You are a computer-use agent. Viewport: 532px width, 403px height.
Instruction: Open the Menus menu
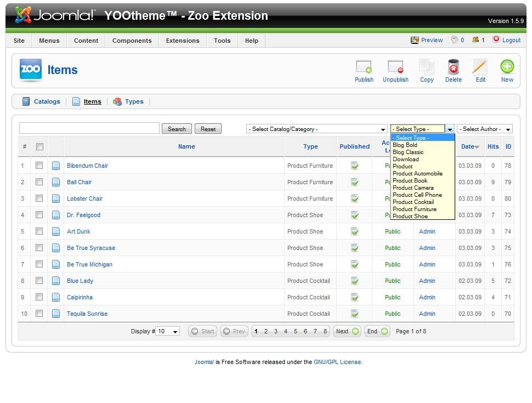pos(49,41)
